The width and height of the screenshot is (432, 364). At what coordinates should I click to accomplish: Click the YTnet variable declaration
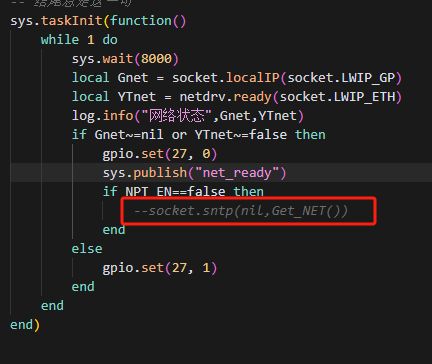[137, 97]
